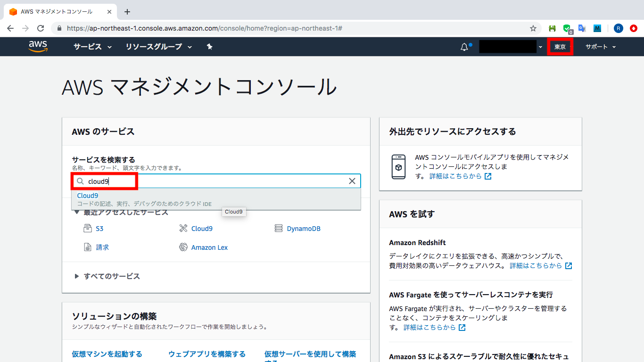Clear the search with the X icon
Image resolution: width=644 pixels, height=362 pixels.
click(352, 181)
